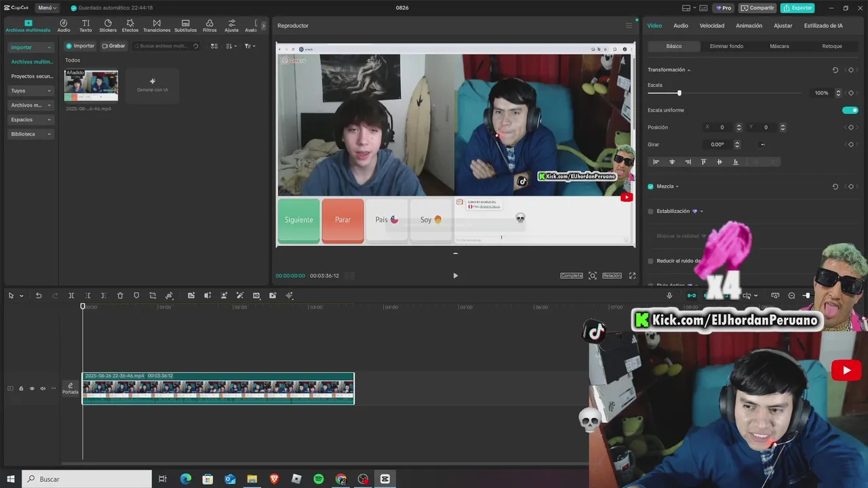Viewport: 868px width, 488px height.
Task: Click the Compartir button
Action: click(757, 7)
